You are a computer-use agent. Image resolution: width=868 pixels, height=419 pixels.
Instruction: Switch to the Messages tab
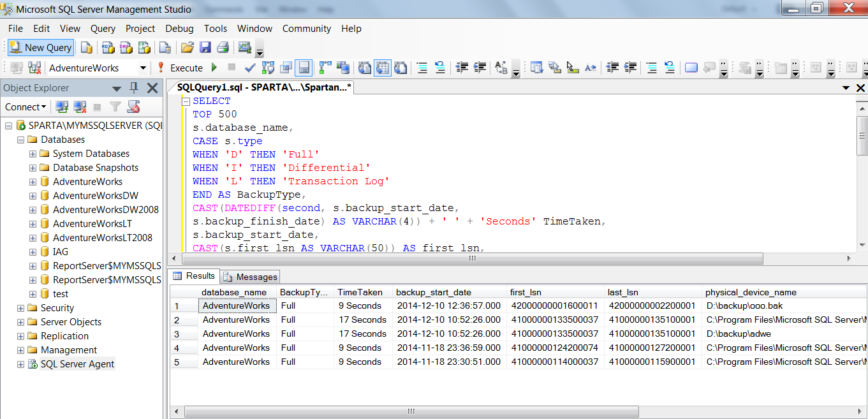250,277
